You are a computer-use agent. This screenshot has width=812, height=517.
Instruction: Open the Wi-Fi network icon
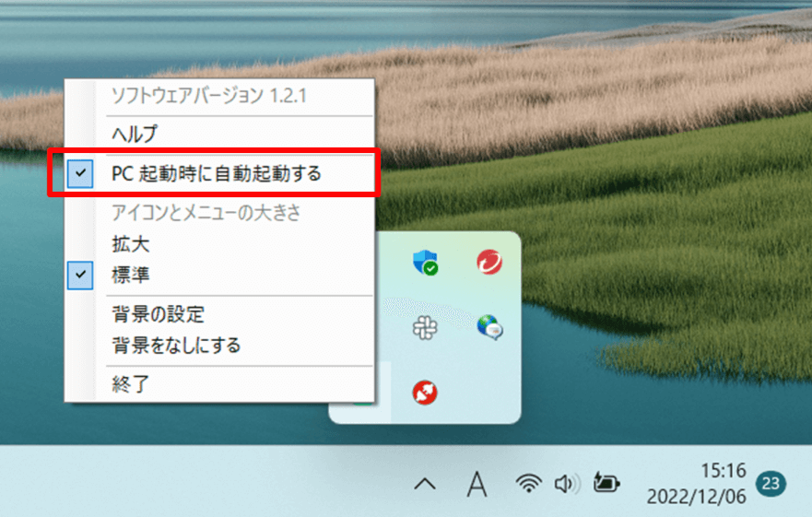coord(529,483)
